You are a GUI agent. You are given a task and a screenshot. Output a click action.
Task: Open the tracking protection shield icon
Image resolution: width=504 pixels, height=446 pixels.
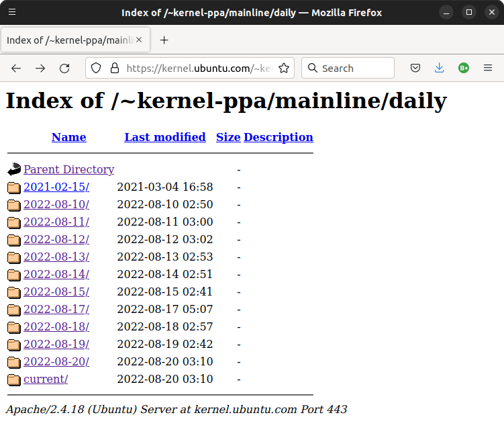tap(96, 69)
